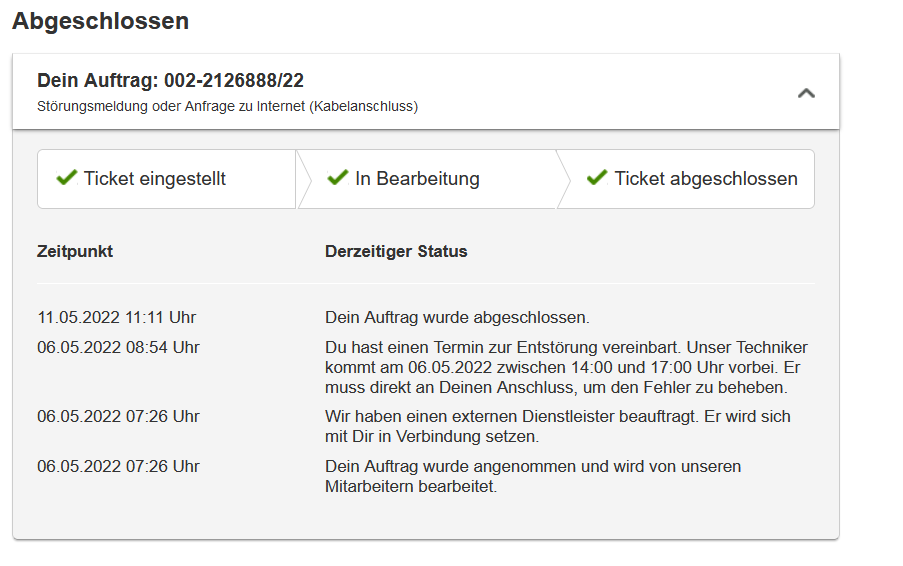Collapse the order details chevron
The width and height of the screenshot is (903, 566).
click(x=806, y=93)
